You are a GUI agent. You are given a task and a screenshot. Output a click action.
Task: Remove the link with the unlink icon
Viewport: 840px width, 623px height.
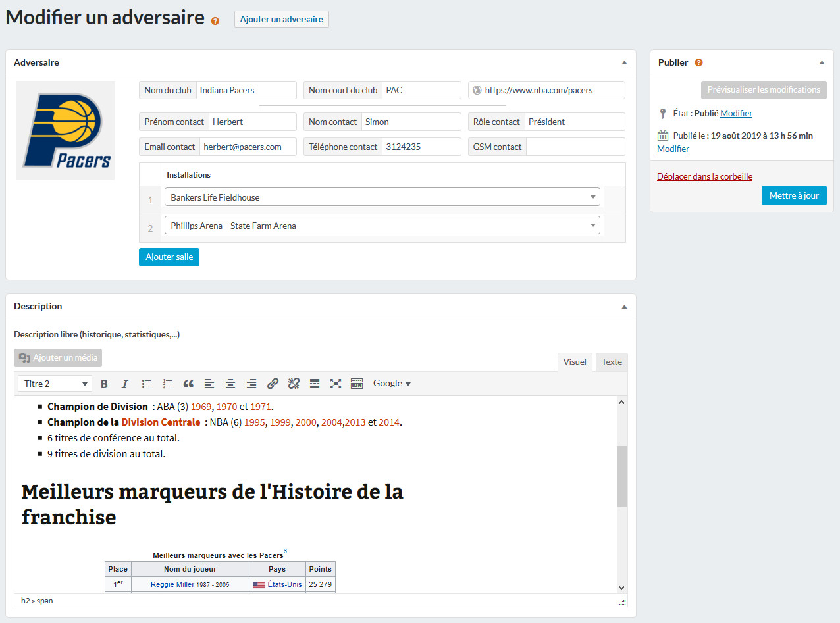tap(294, 384)
